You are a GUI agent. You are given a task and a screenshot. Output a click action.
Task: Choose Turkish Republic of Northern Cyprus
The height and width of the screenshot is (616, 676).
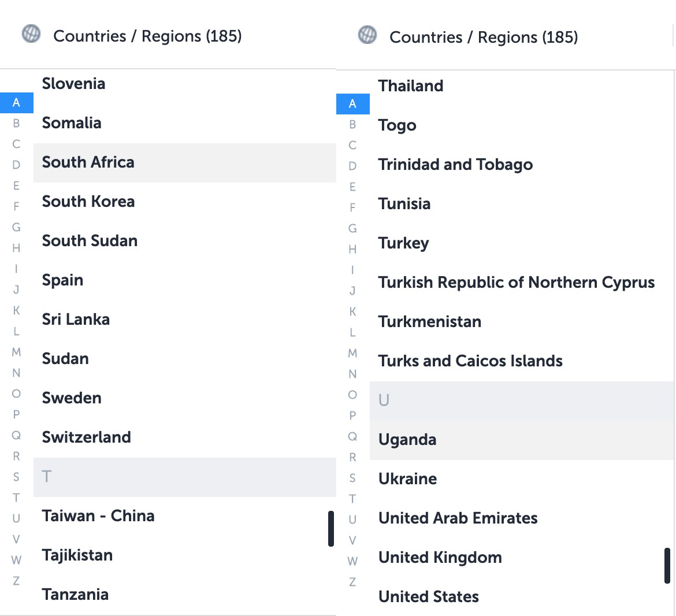[x=516, y=282]
